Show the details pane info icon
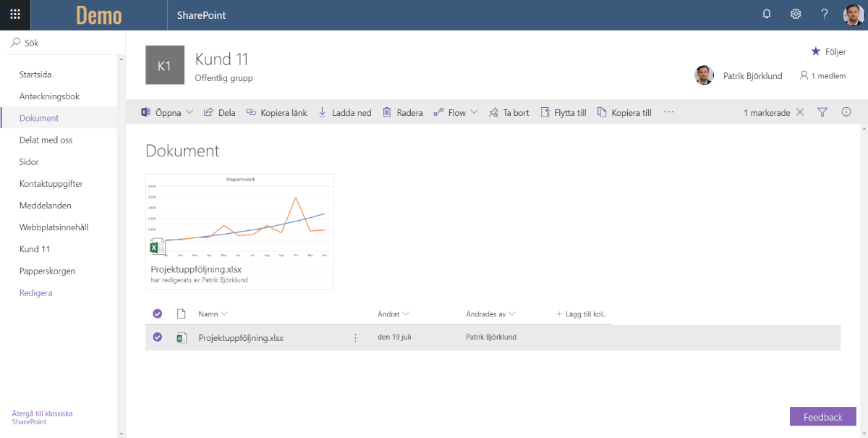This screenshot has height=438, width=868. click(846, 112)
